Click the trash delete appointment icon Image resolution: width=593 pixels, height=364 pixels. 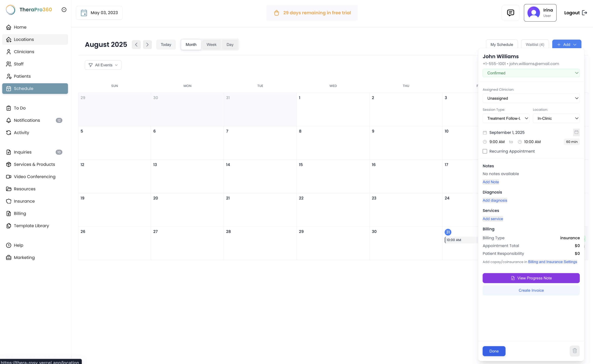coord(574,351)
